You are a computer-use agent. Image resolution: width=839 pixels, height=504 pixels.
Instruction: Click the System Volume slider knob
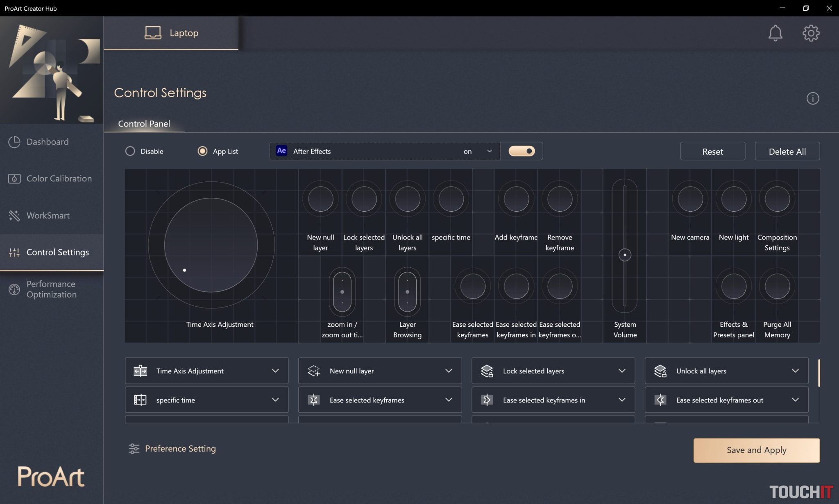click(624, 255)
